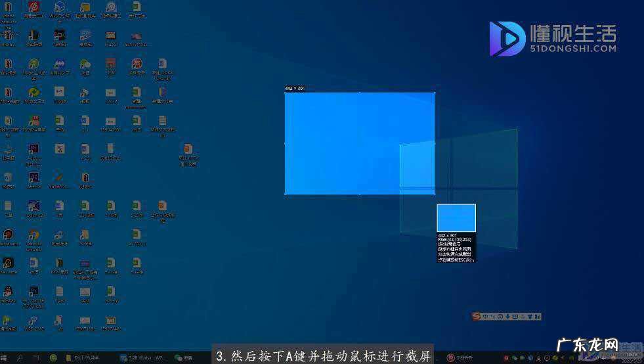Open Task View from the taskbar
Viewport: 644px width, 364px height.
pyautogui.click(x=36, y=358)
